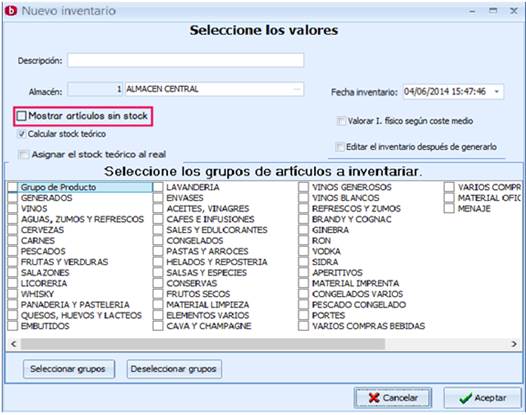
Task: Click the Almacén number field
Action: [95, 89]
